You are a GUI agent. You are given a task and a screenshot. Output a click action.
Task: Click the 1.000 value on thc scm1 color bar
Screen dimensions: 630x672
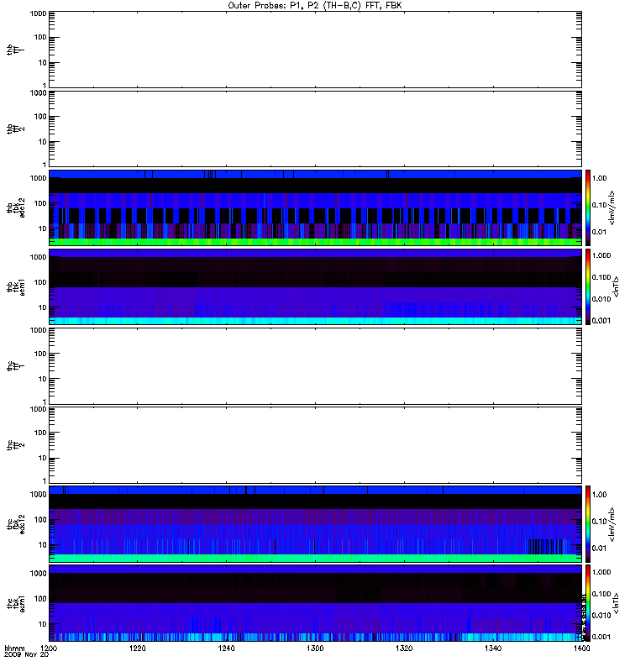tap(601, 572)
